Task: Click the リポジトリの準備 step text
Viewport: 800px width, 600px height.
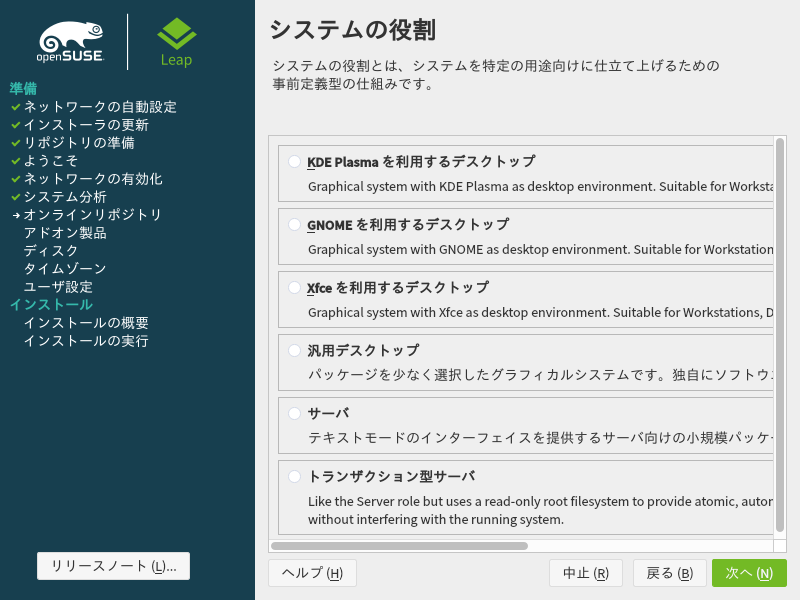Action: tap(79, 143)
